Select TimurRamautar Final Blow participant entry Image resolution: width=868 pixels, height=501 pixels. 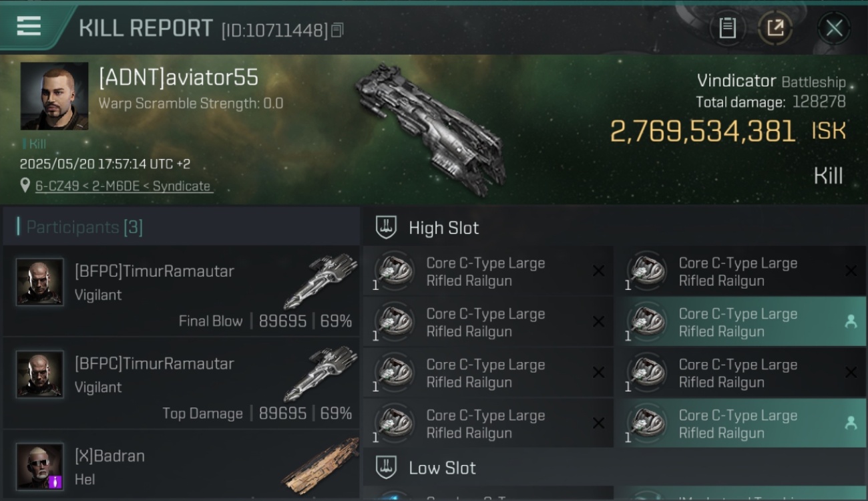(181, 291)
